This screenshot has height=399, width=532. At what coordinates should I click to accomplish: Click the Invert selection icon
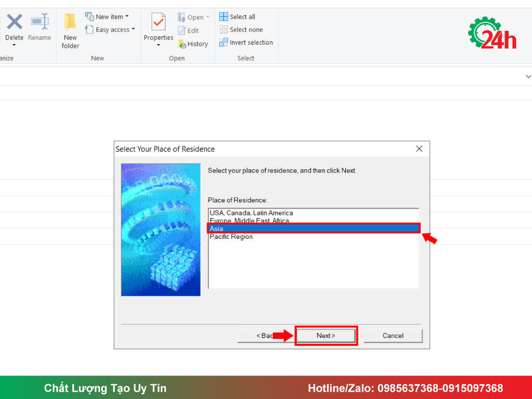click(223, 43)
